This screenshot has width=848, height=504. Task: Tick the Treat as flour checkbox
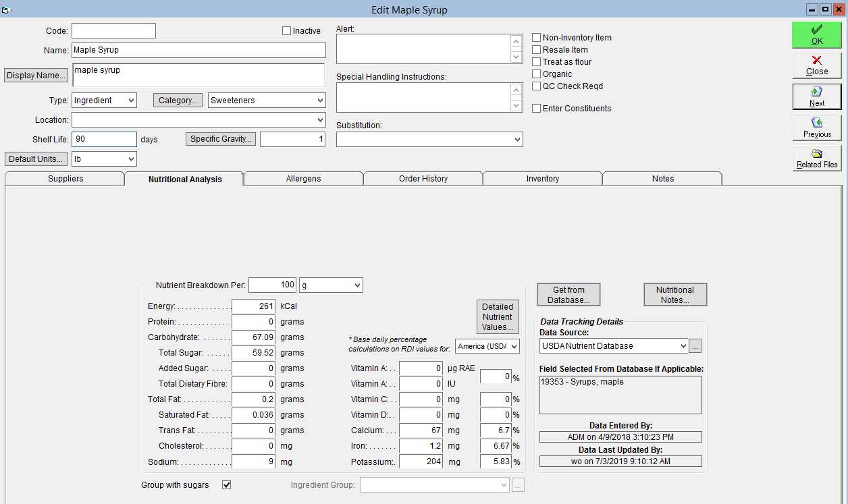(537, 62)
